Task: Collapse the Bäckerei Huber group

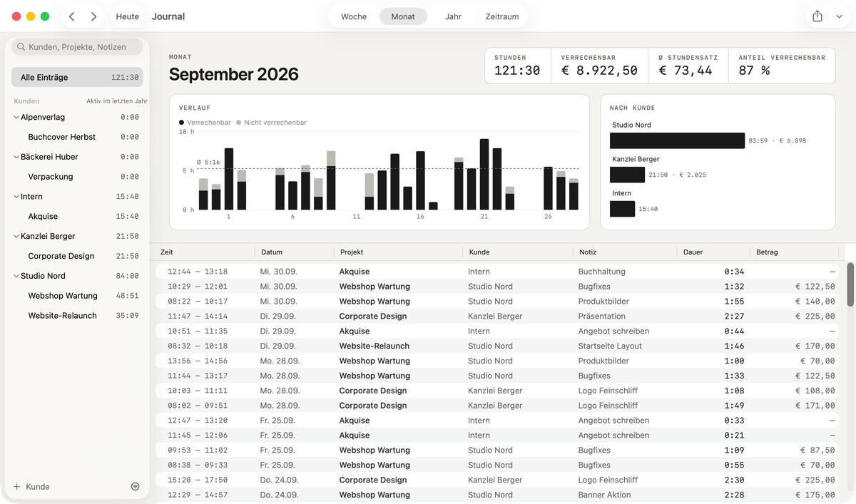Action: click(16, 157)
